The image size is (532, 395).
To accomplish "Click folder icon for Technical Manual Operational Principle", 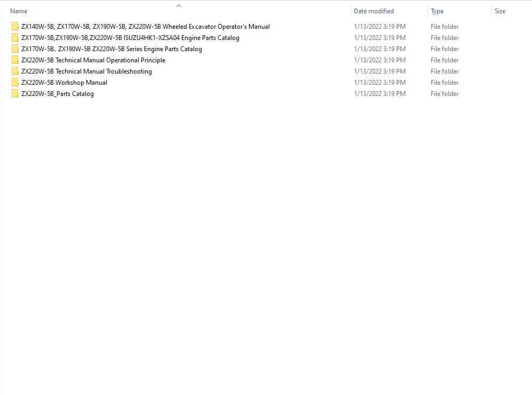I will tap(15, 60).
